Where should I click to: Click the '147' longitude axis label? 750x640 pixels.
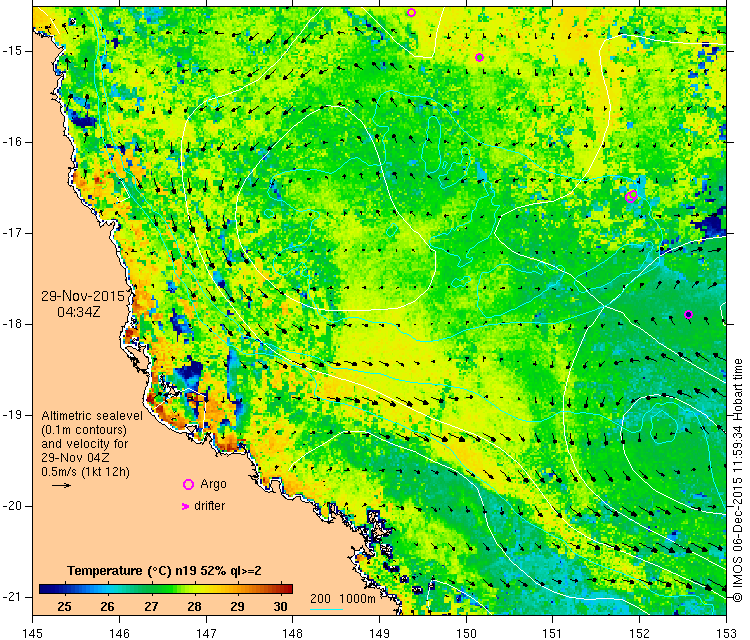206,633
